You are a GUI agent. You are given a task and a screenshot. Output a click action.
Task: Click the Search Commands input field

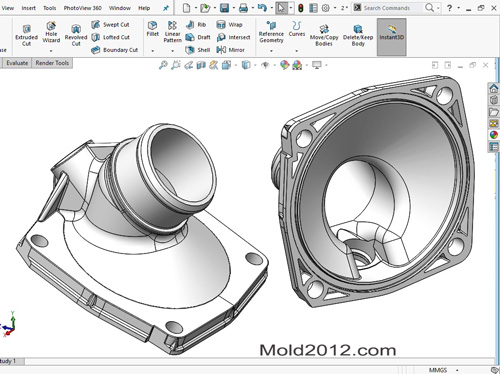392,8
